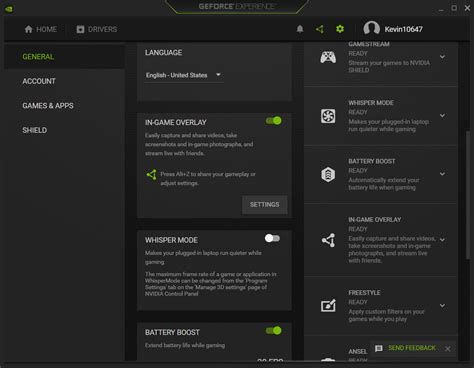This screenshot has height=368, width=474.
Task: Click the user avatar icon
Action: (371, 28)
